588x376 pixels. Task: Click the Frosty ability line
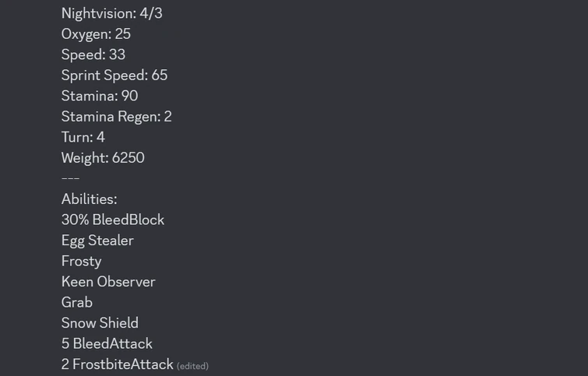click(81, 261)
